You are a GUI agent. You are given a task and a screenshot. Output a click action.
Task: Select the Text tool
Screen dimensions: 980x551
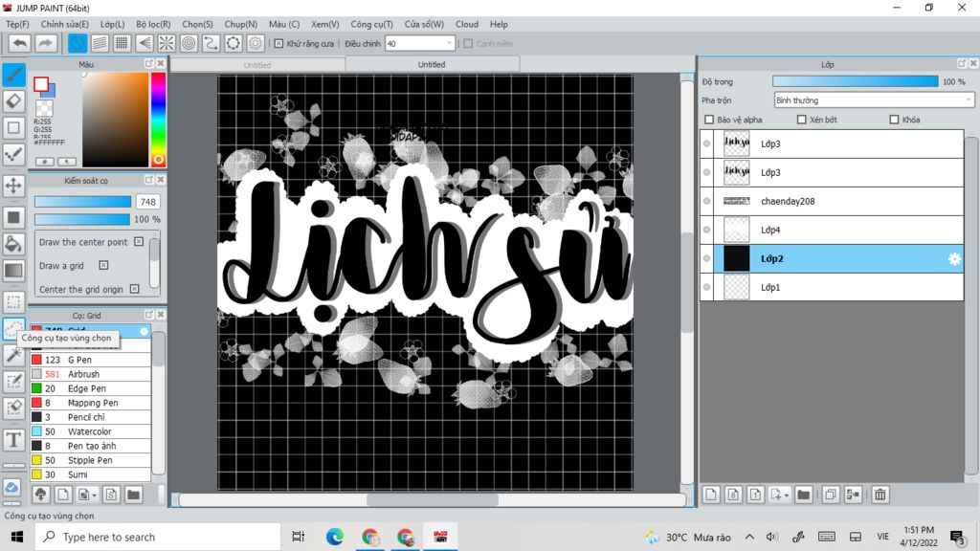[13, 440]
